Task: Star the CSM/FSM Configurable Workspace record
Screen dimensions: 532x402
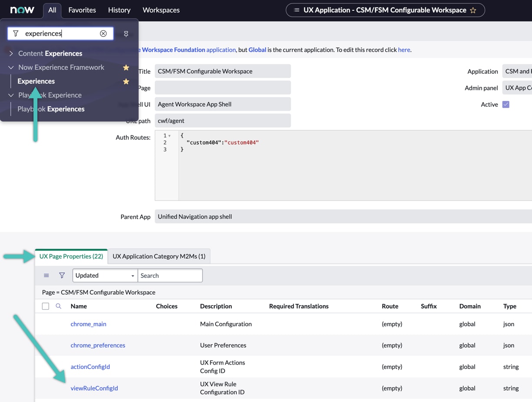Action: (x=473, y=10)
